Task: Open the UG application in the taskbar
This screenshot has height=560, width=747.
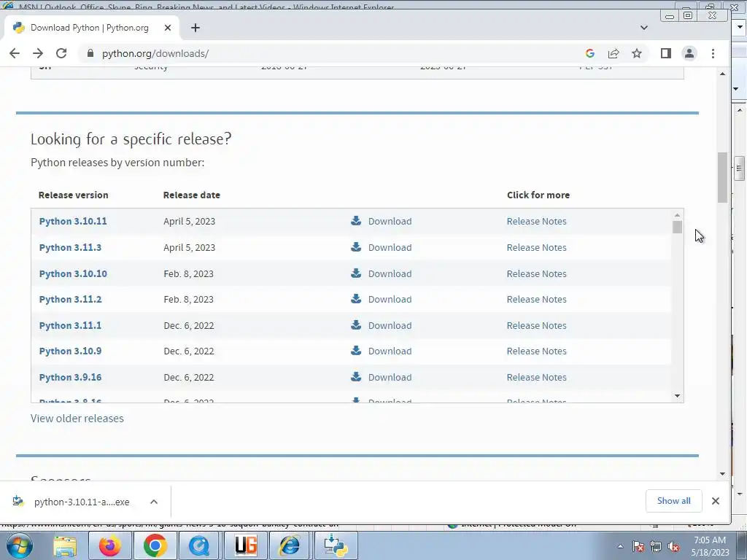Action: [x=245, y=545]
